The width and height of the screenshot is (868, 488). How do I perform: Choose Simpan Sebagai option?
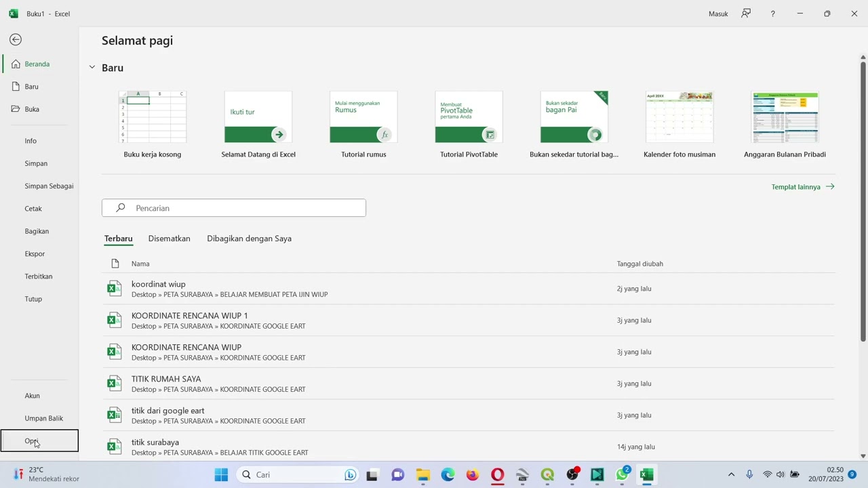coord(39,186)
